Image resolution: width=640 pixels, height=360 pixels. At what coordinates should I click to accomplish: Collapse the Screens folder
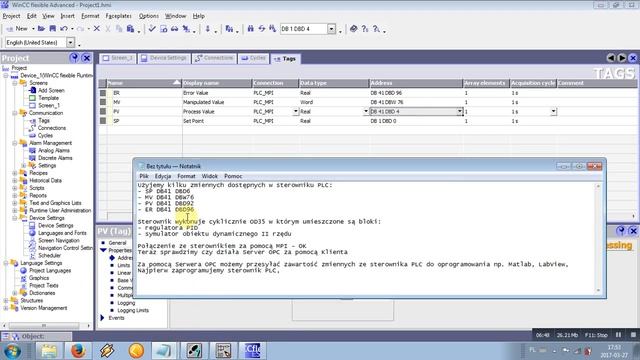point(15,83)
